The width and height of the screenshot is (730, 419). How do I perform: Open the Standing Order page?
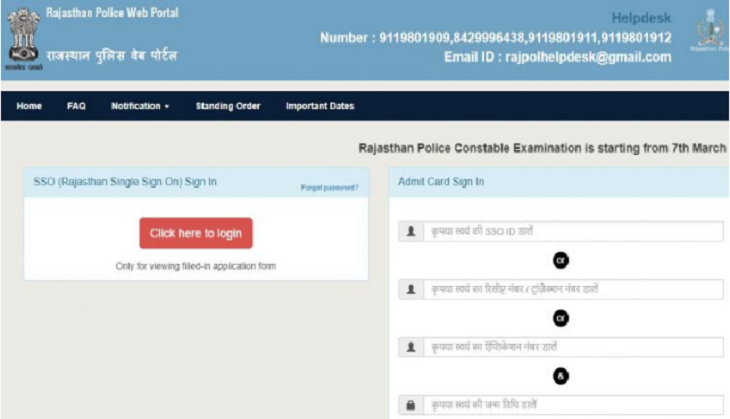(x=228, y=106)
